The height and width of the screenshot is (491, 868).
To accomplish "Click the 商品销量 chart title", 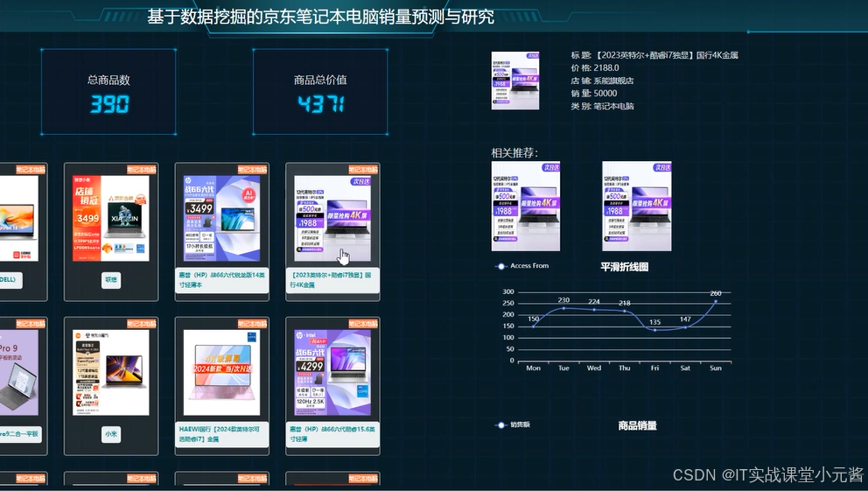I will pos(637,425).
